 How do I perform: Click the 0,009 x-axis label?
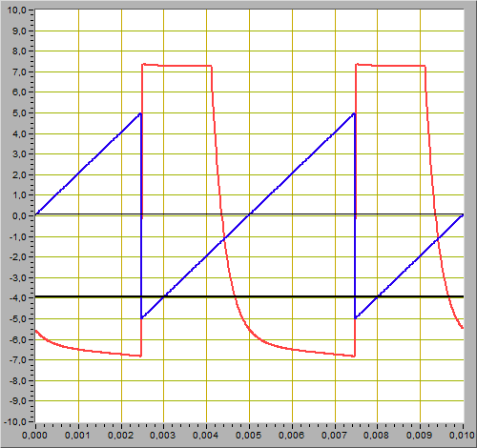419,436
